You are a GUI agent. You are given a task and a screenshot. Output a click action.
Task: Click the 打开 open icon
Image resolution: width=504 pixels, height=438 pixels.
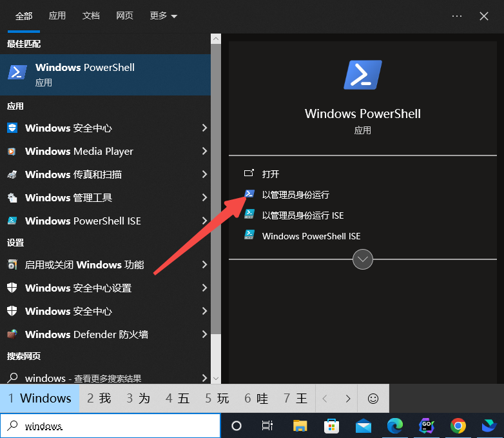coord(249,173)
